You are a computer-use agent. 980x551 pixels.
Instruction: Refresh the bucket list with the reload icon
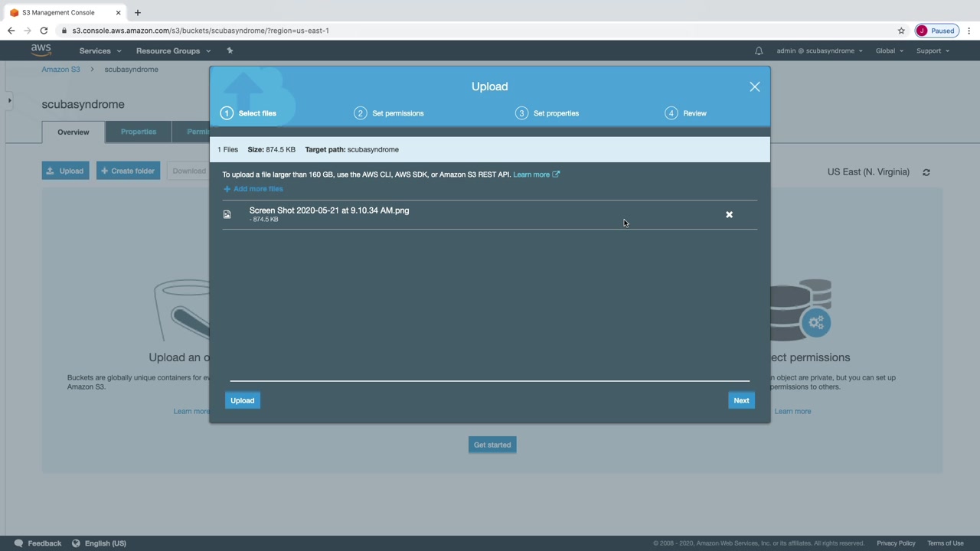pyautogui.click(x=926, y=172)
